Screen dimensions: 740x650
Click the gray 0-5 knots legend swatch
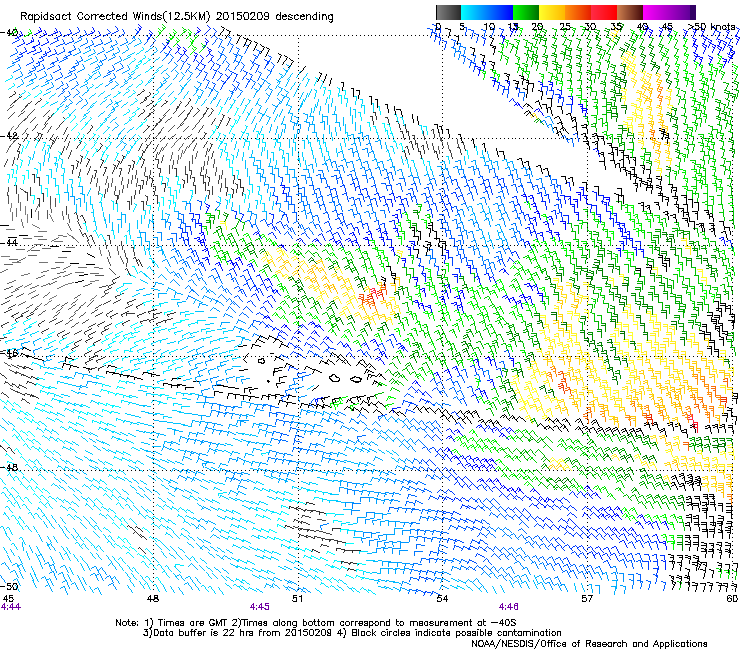point(448,12)
